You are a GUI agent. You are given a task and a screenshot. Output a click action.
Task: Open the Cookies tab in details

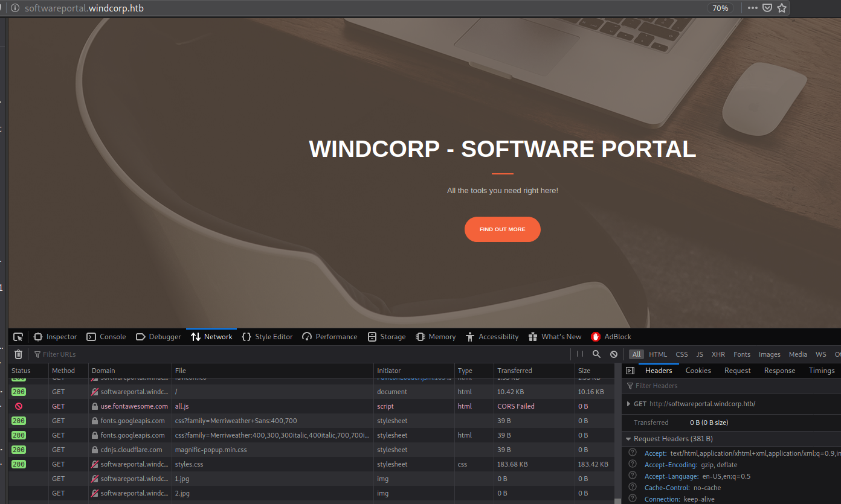tap(698, 371)
